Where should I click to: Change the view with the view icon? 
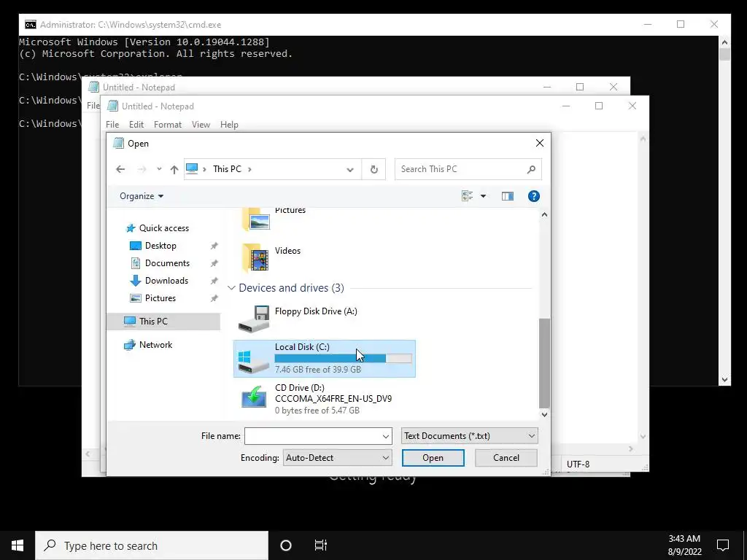467,196
